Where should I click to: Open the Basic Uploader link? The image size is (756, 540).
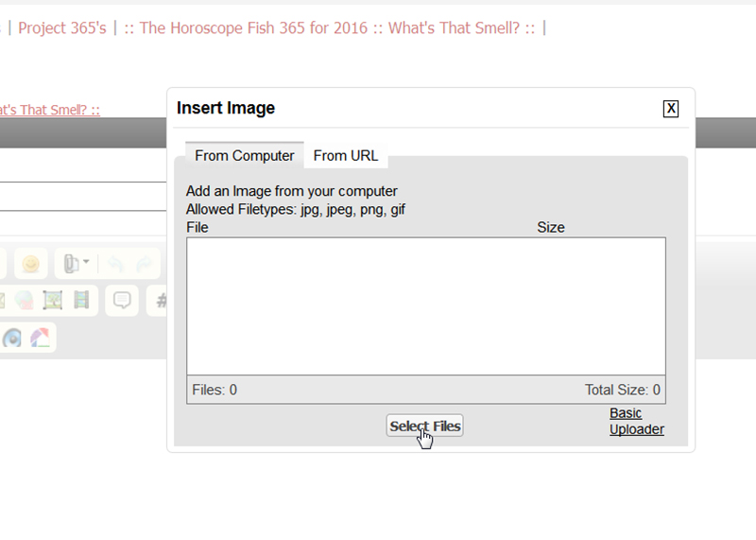click(636, 422)
